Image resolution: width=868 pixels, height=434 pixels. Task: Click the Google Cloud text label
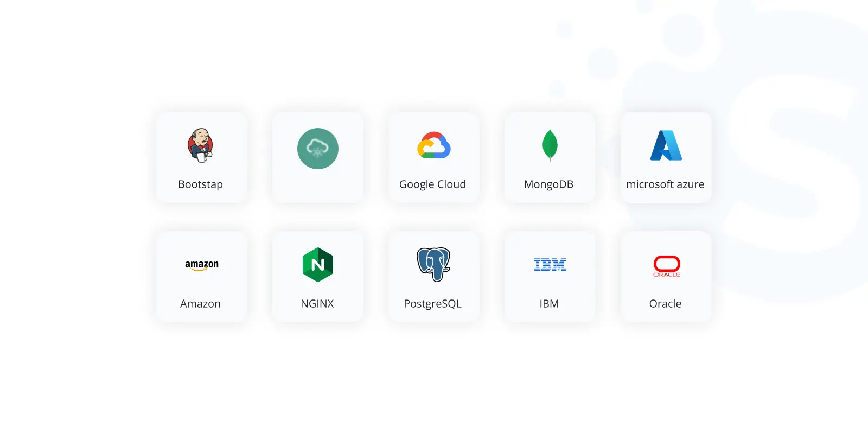pyautogui.click(x=432, y=184)
